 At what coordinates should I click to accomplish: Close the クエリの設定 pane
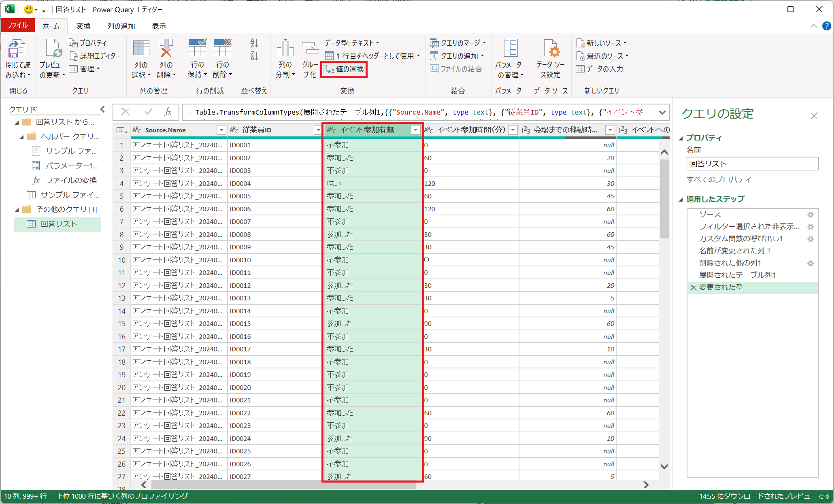click(814, 116)
